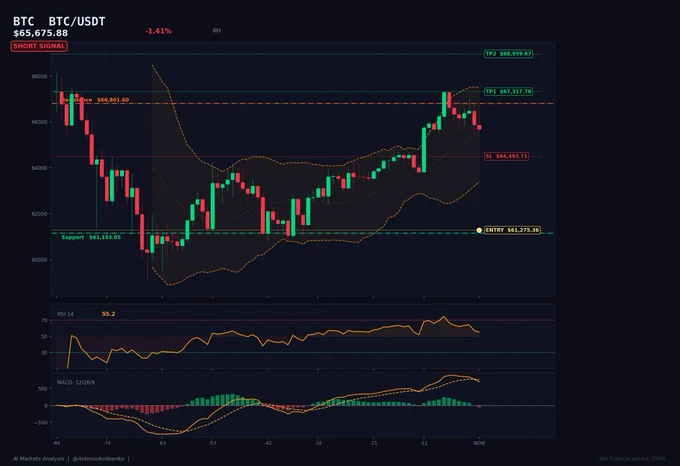Image resolution: width=680 pixels, height=466 pixels.
Task: Click the -42 time axis label
Action: pyautogui.click(x=268, y=443)
